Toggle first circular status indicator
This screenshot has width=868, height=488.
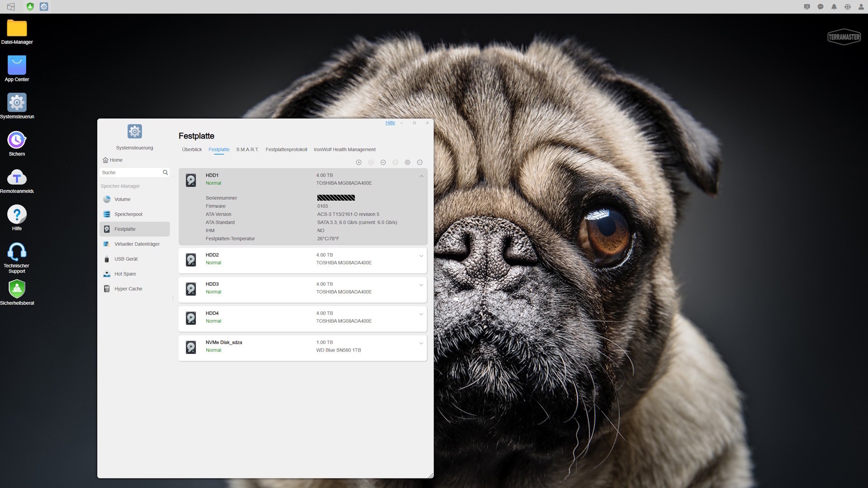(359, 163)
